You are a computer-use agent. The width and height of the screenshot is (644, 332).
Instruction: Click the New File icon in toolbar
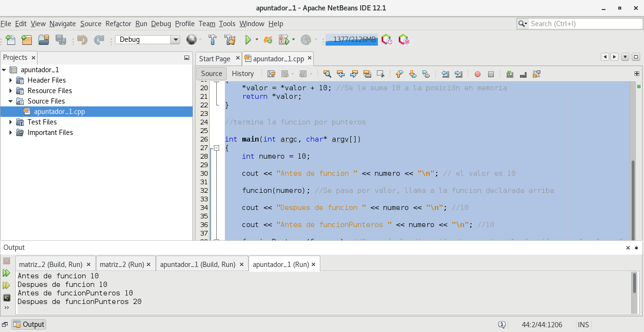pyautogui.click(x=10, y=40)
